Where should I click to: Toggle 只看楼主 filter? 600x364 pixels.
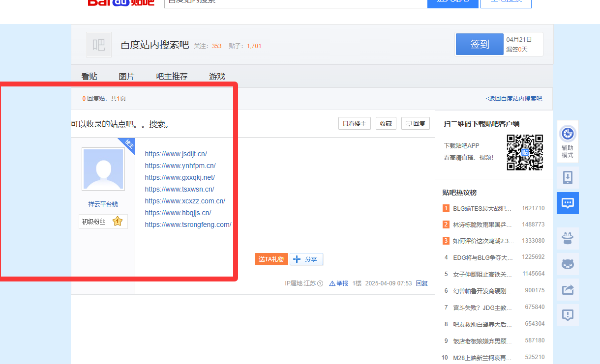tap(354, 124)
